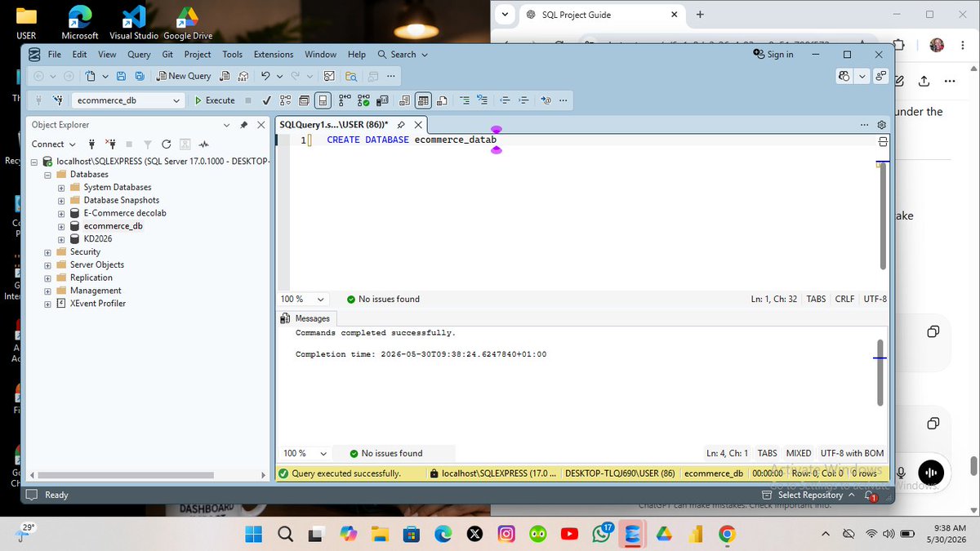The height and width of the screenshot is (551, 980).
Task: Click the editor settings gear icon
Action: pyautogui.click(x=881, y=125)
